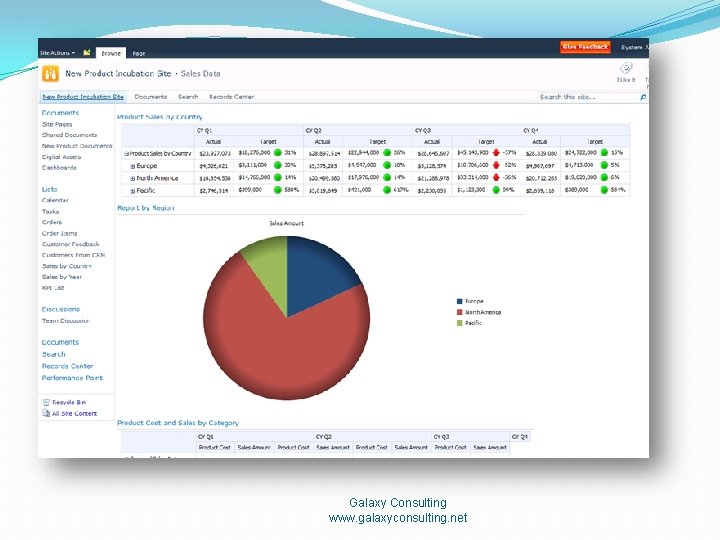Image resolution: width=720 pixels, height=540 pixels.
Task: Open the All Site Content link
Action: [x=74, y=413]
